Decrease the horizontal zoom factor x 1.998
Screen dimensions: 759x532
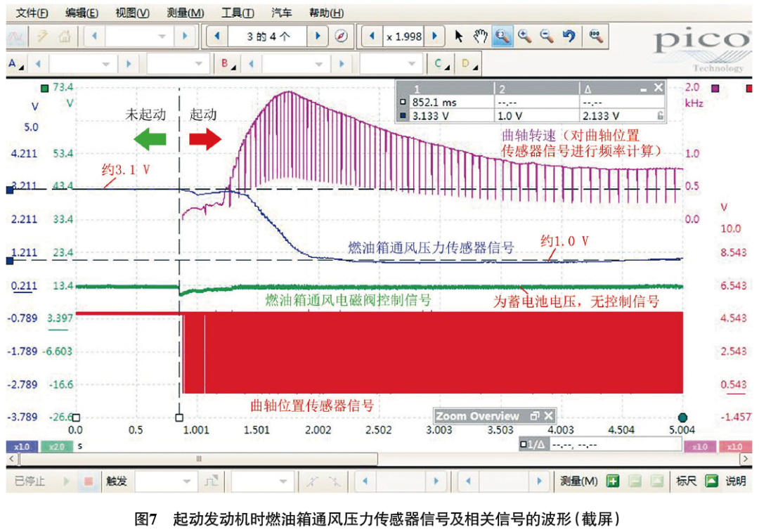pyautogui.click(x=372, y=36)
